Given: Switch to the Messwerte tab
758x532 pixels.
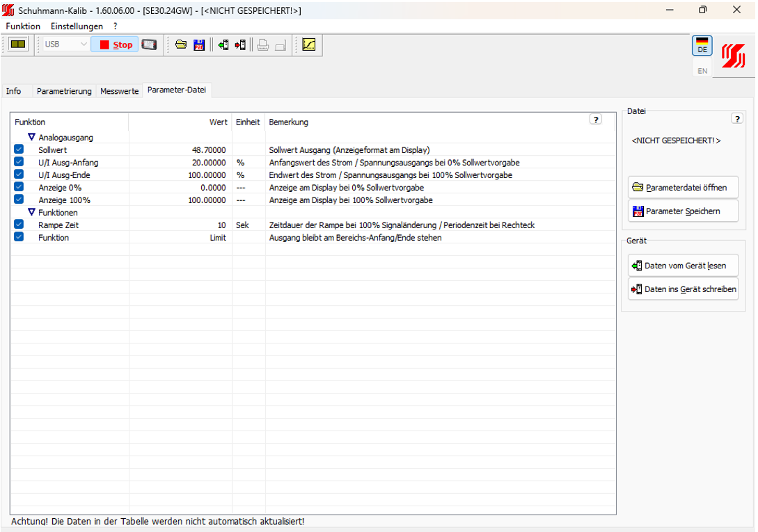Looking at the screenshot, I should 120,91.
